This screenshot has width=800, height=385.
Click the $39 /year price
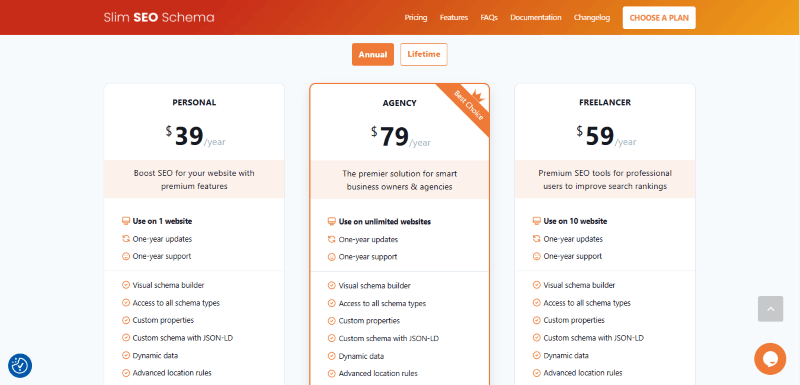pyautogui.click(x=195, y=137)
